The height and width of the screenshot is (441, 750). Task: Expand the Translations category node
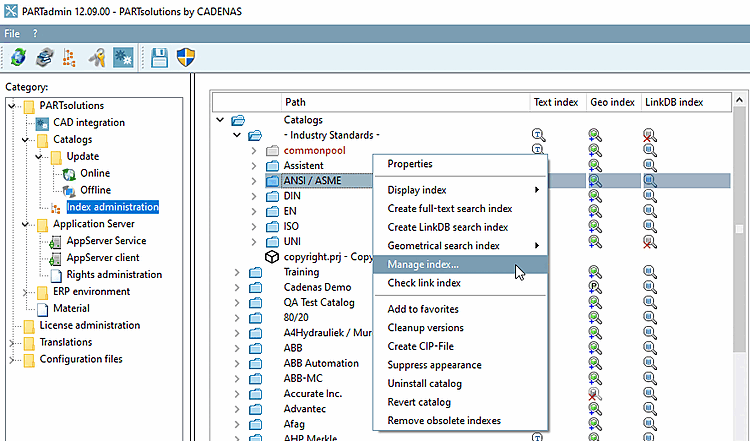coord(12,342)
